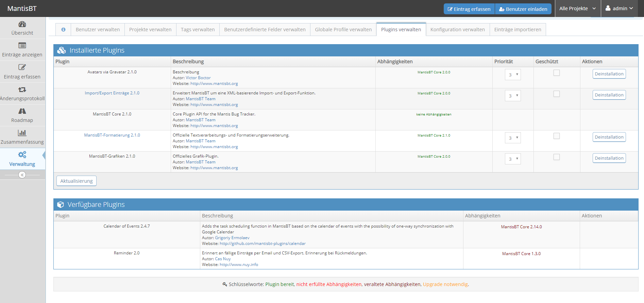Switch to Einträge importieren tab
Screen dimensions: 644x303
[x=518, y=30]
